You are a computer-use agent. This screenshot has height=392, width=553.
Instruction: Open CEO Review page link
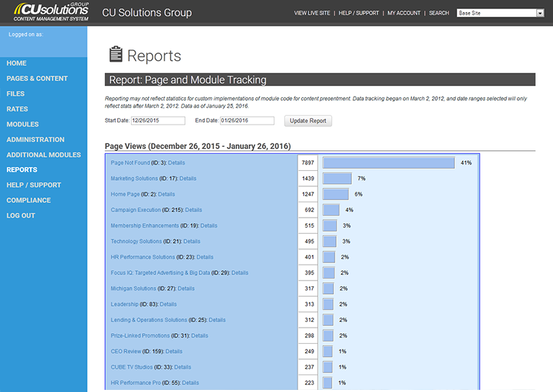(125, 351)
